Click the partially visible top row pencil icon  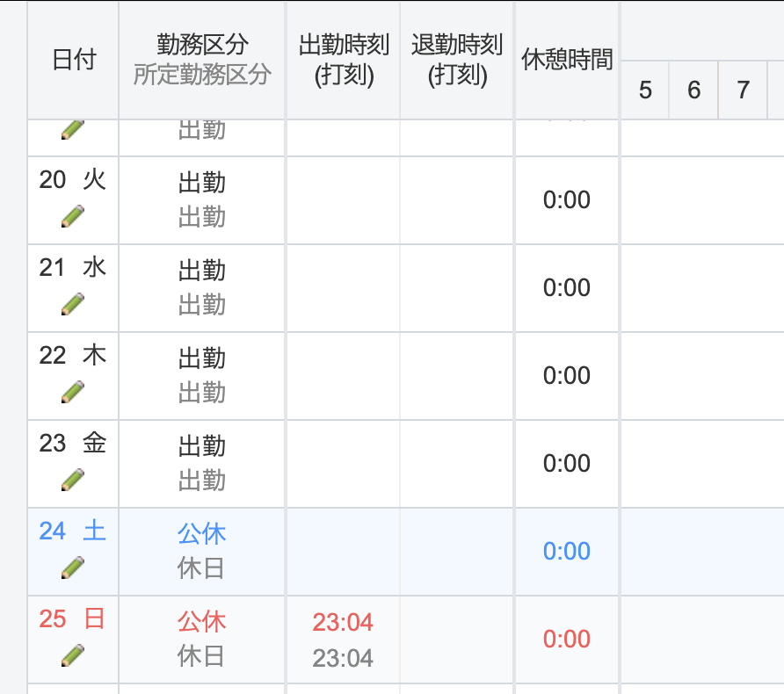pos(73,130)
